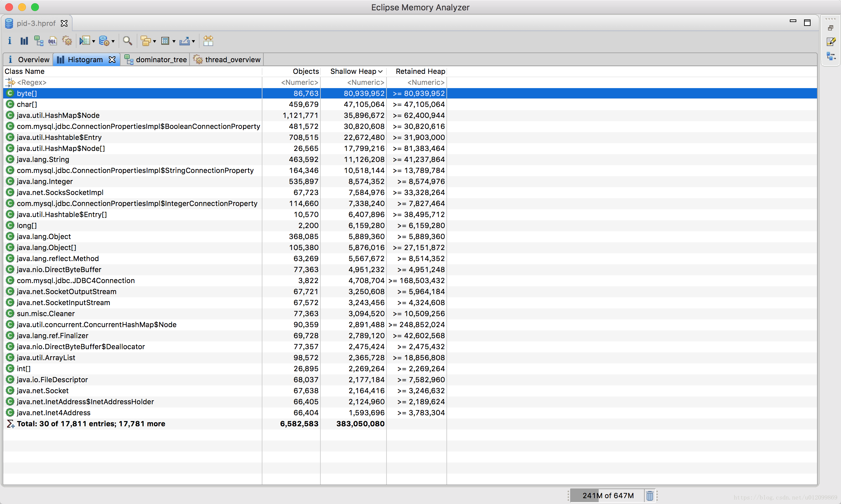The height and width of the screenshot is (504, 841).
Task: Select the char[] row
Action: click(410, 104)
